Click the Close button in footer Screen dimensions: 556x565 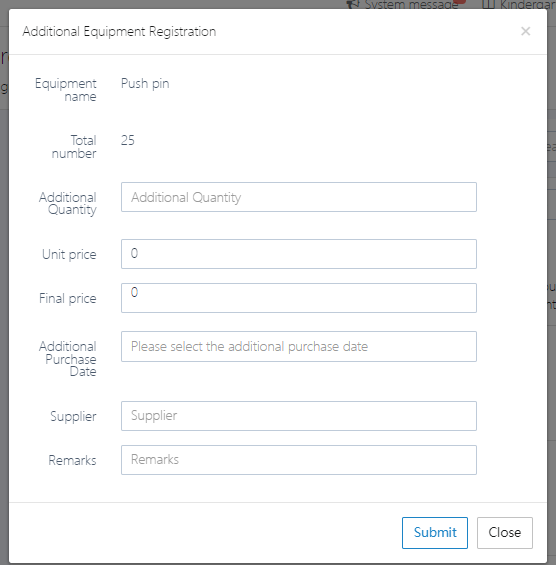tap(505, 533)
